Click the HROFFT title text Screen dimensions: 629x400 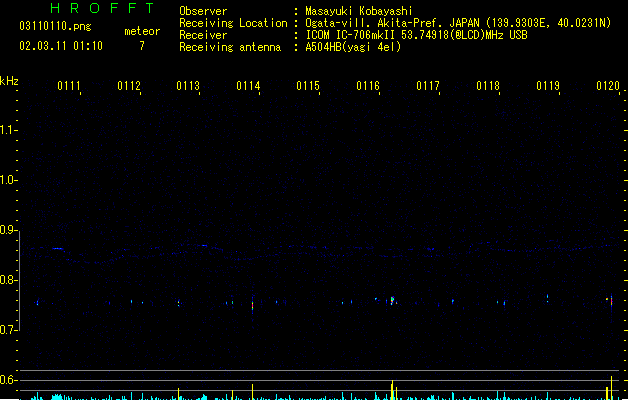(x=102, y=8)
